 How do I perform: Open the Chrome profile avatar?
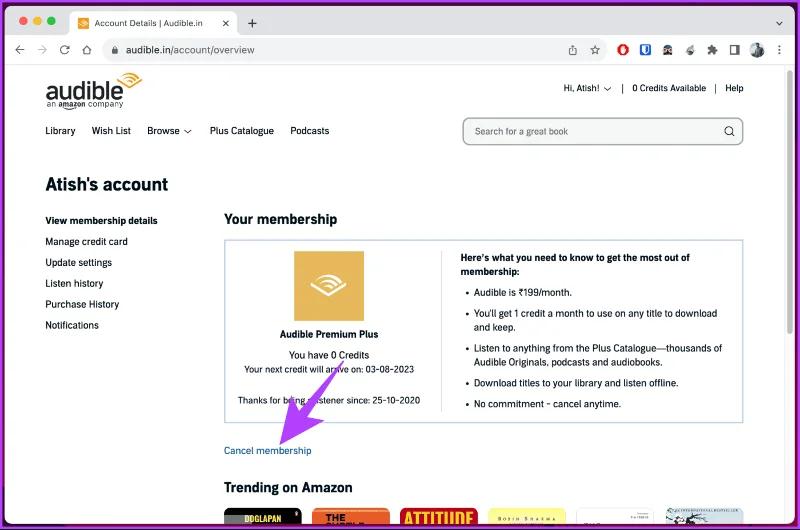(757, 50)
